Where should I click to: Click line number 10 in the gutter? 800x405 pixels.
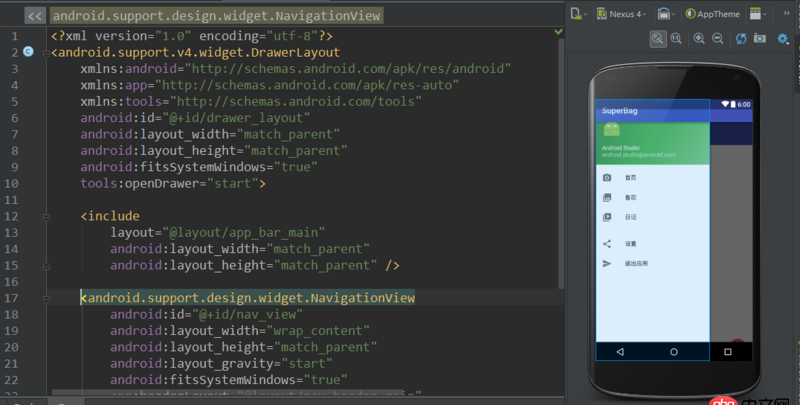11,184
